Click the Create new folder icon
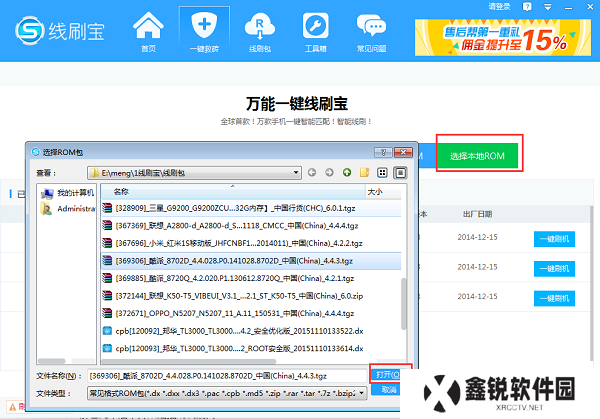The width and height of the screenshot is (600, 419). (x=365, y=173)
